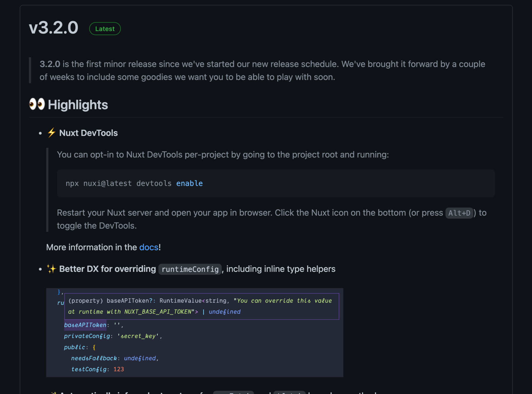Screen dimensions: 532x394
Task: Click the testConfig: 123 line
Action: 98,369
